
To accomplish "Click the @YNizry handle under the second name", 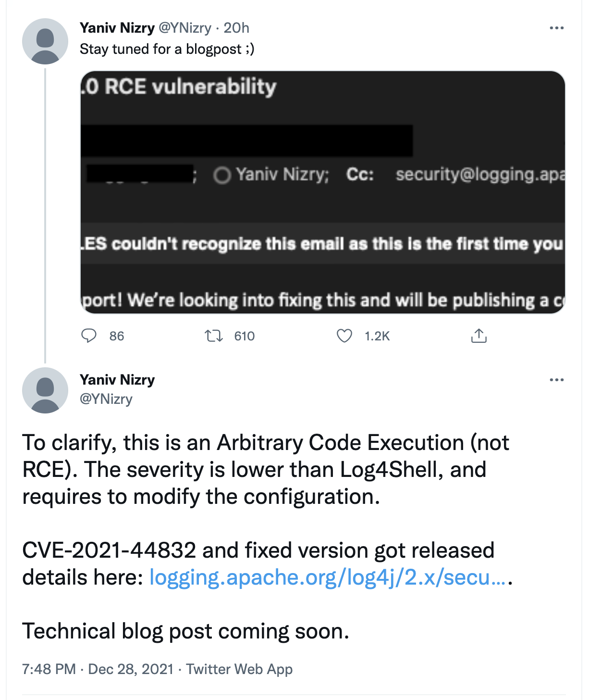I will [x=106, y=399].
